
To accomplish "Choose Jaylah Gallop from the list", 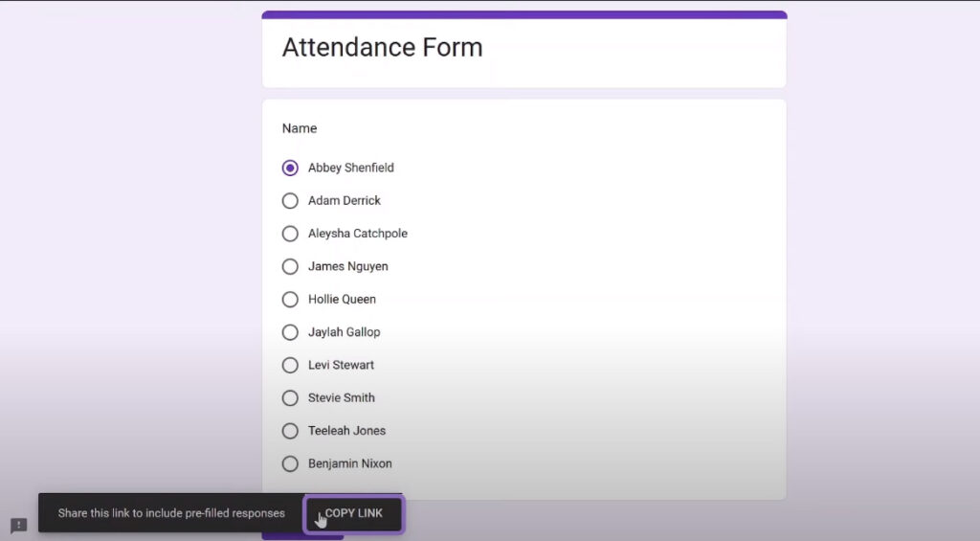I will (x=290, y=332).
